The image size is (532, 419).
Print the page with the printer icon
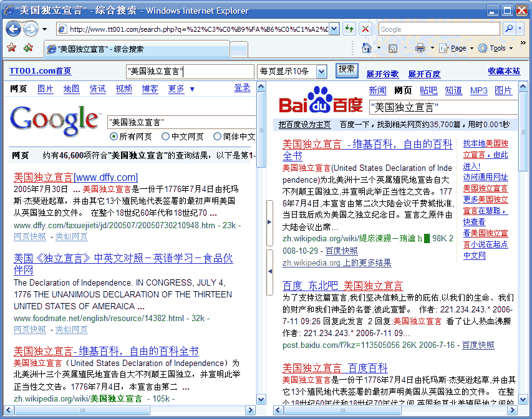pyautogui.click(x=420, y=48)
